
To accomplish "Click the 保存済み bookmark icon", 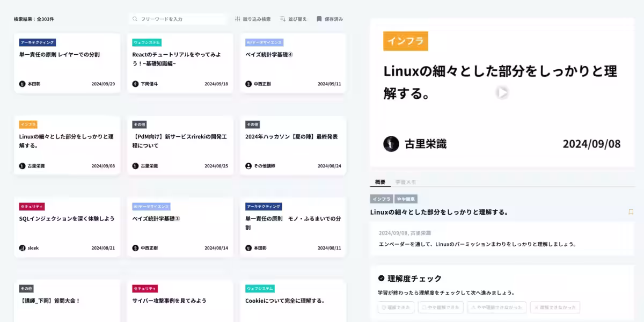I will tap(319, 19).
